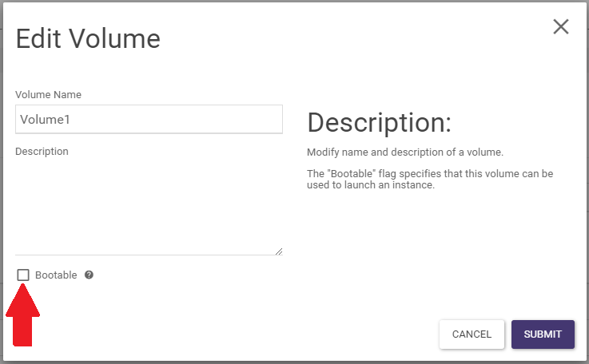
Task: Click the large "Description:" heading
Action: point(380,122)
